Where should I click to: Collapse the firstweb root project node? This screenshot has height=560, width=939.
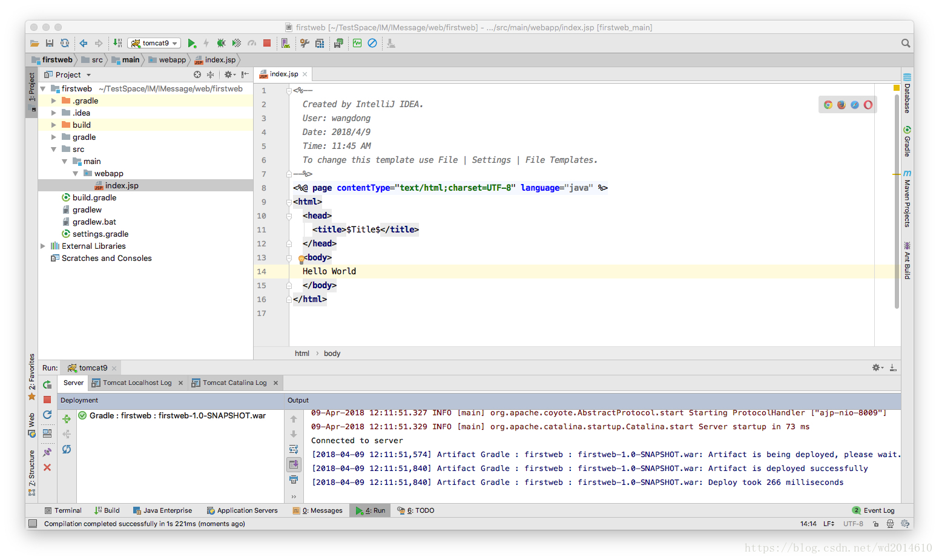43,88
